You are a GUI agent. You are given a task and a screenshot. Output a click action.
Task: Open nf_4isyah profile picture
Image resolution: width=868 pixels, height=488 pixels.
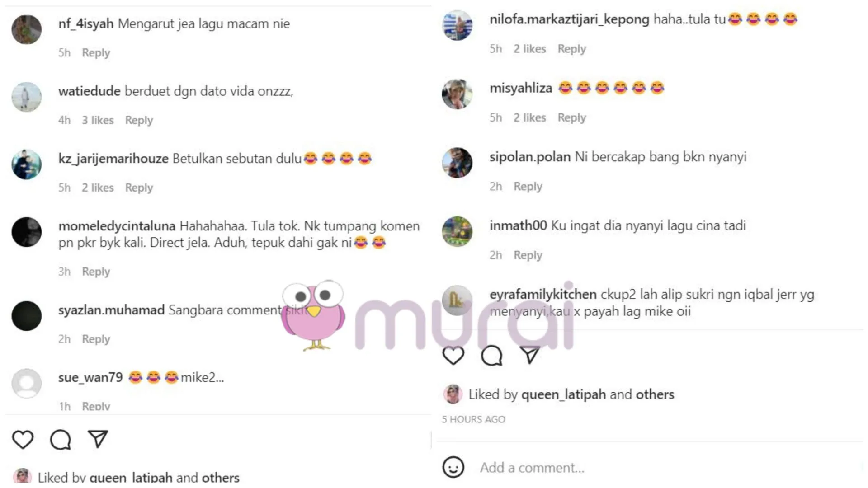pos(27,30)
